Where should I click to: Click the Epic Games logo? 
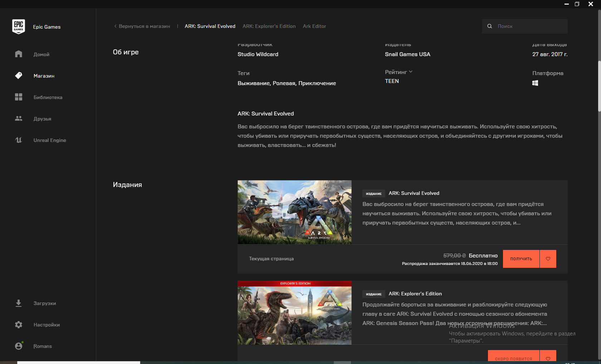(19, 26)
